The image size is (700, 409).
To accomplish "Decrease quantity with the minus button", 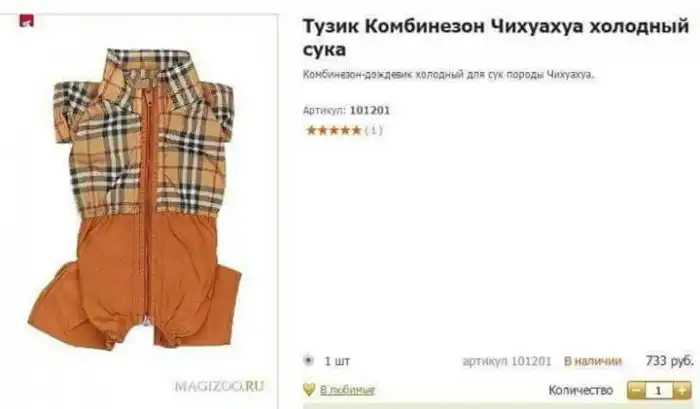I will pos(636,390).
